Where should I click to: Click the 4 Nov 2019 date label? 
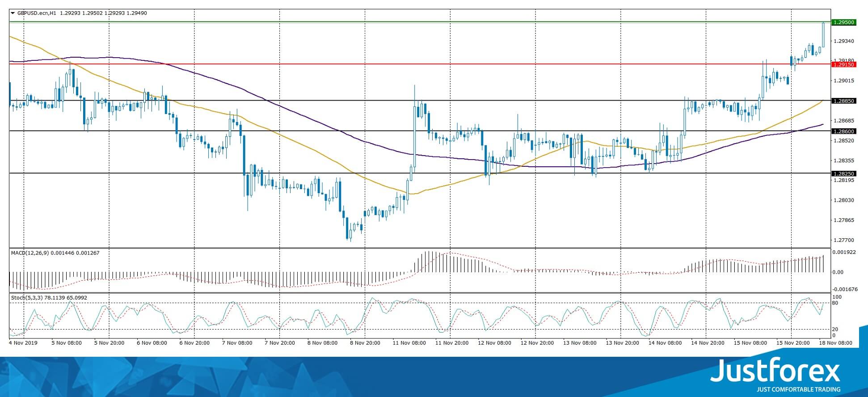pos(23,343)
